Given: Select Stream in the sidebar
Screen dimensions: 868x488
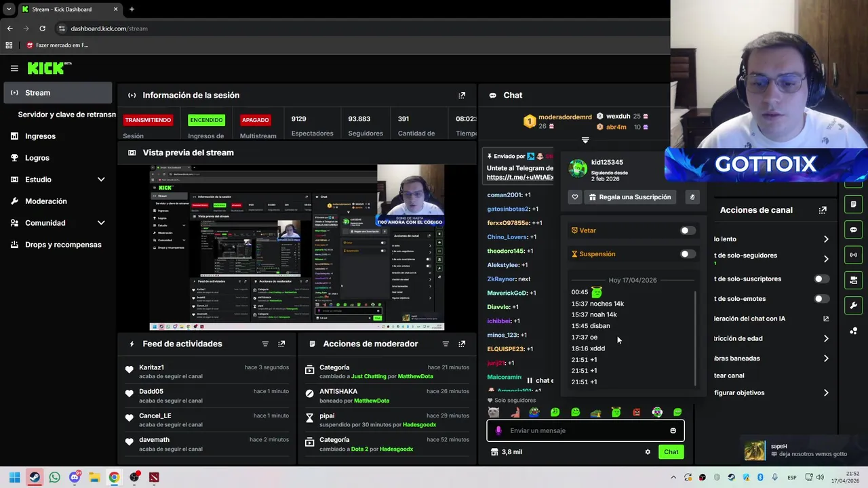Looking at the screenshot, I should click(58, 93).
